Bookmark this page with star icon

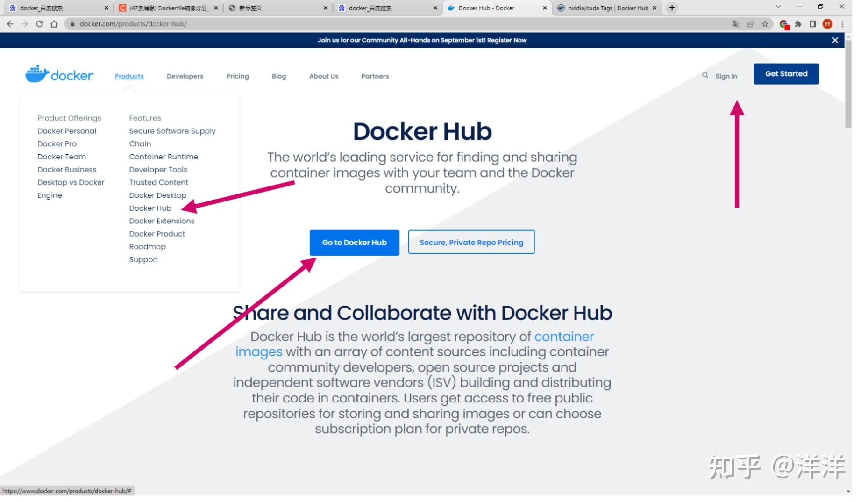click(x=765, y=24)
